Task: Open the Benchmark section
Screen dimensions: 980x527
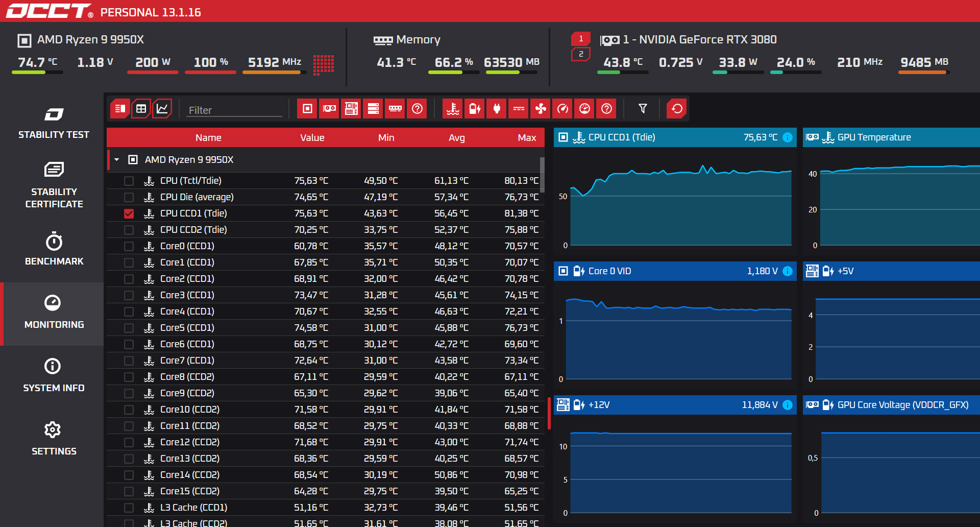Action: (54, 249)
